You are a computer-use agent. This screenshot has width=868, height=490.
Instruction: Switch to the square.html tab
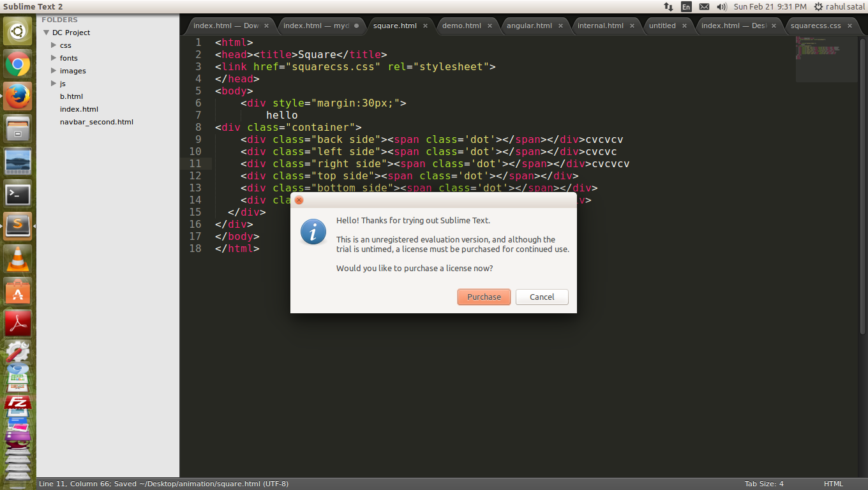point(394,26)
